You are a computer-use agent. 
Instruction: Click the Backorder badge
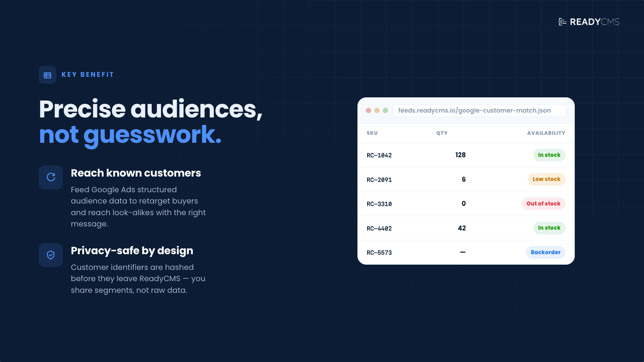click(x=546, y=252)
